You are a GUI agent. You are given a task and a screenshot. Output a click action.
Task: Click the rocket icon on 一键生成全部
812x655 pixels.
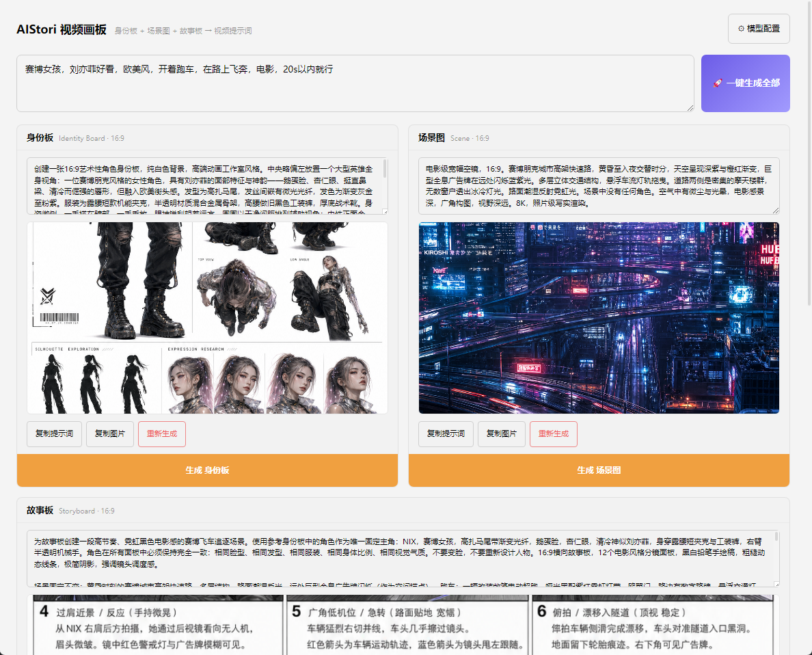click(718, 83)
